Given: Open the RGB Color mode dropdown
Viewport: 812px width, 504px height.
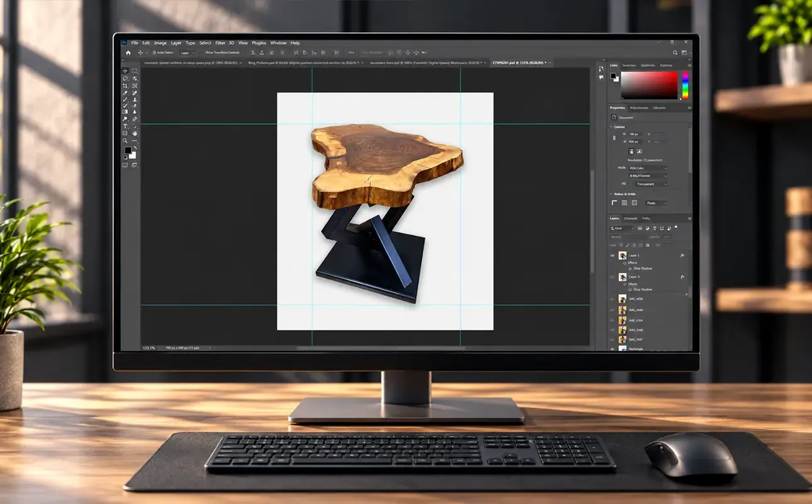Looking at the screenshot, I should (x=648, y=169).
